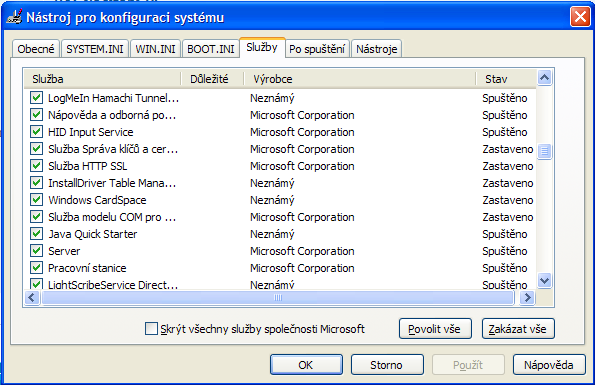Click Zastaveno status in Windows CardSpace row
Viewport: 595px width, 385px height.
(x=508, y=200)
